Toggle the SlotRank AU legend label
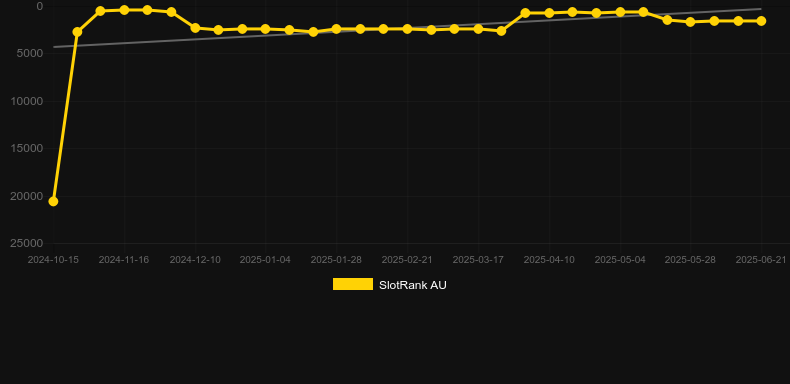This screenshot has height=384, width=790. (x=413, y=285)
